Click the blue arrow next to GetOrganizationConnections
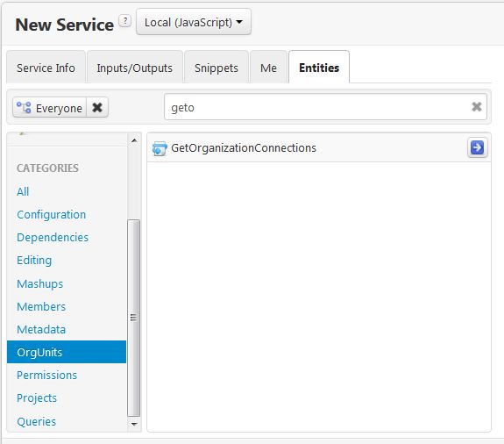This screenshot has height=444, width=504. tap(477, 147)
